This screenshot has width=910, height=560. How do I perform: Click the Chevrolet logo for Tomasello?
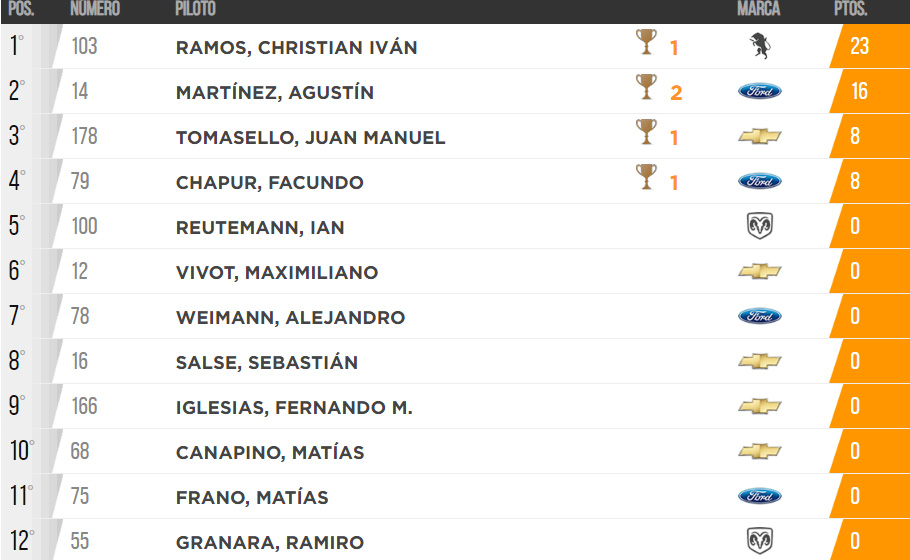760,136
